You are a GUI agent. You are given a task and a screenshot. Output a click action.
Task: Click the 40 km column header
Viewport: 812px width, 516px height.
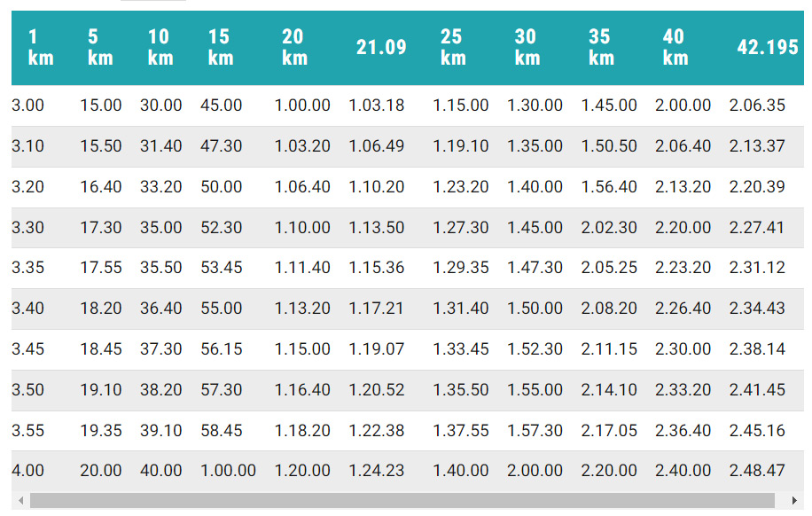pos(675,48)
